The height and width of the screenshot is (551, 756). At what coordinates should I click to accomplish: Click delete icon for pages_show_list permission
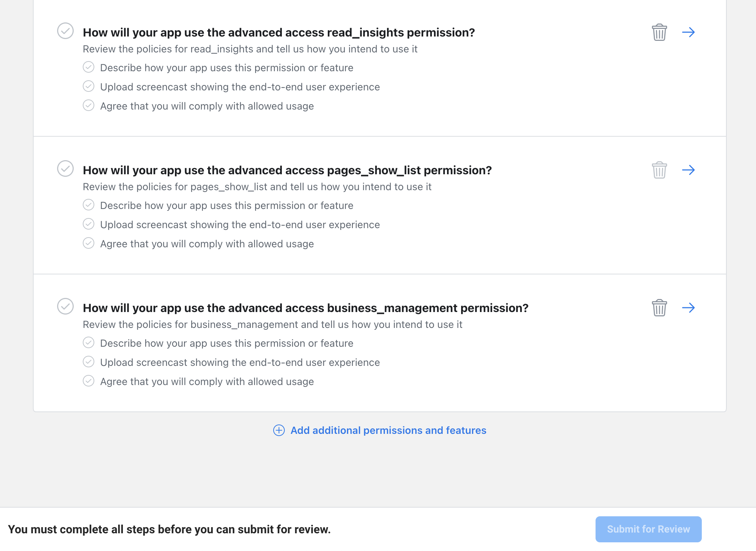click(659, 170)
